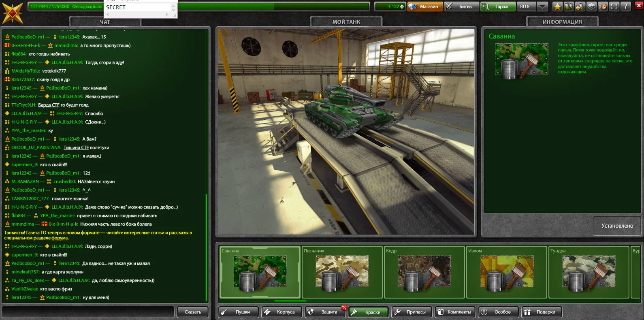The height and width of the screenshot is (320, 644).
Task: Switch to Припасы supplies category
Action: click(x=412, y=312)
